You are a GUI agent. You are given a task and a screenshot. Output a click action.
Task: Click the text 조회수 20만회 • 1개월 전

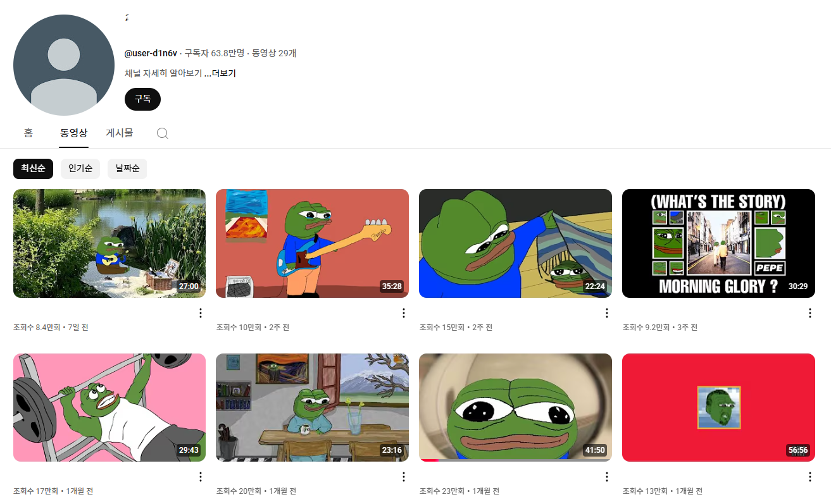[x=256, y=491]
